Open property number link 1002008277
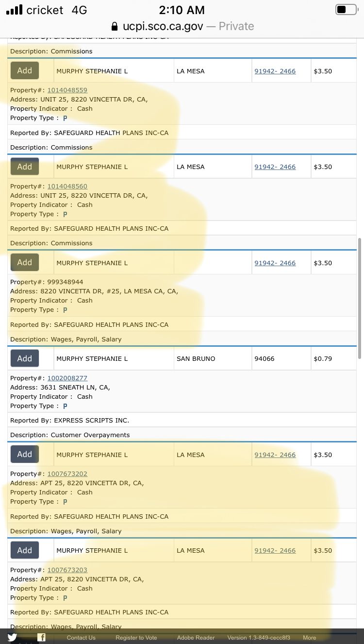The height and width of the screenshot is (644, 364). (x=67, y=378)
